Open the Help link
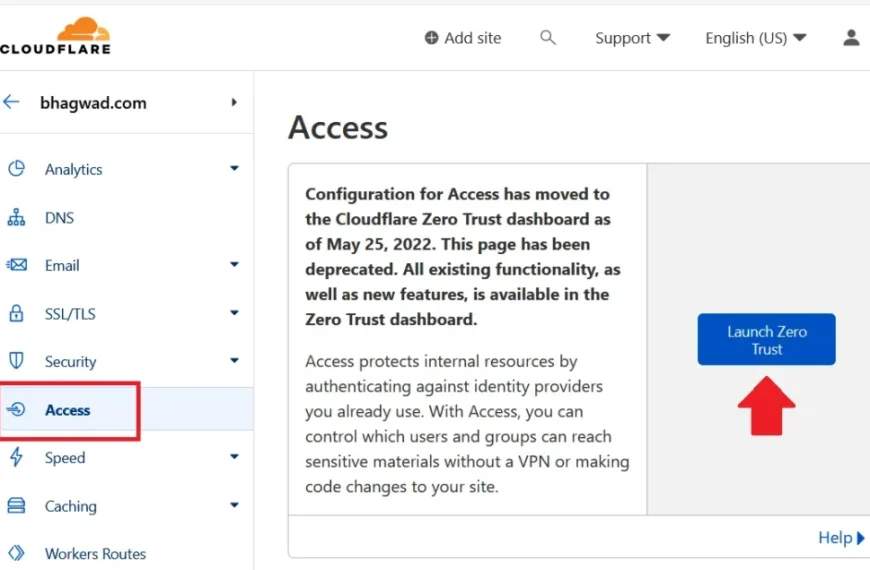Screen dimensions: 870x570 point(841,537)
